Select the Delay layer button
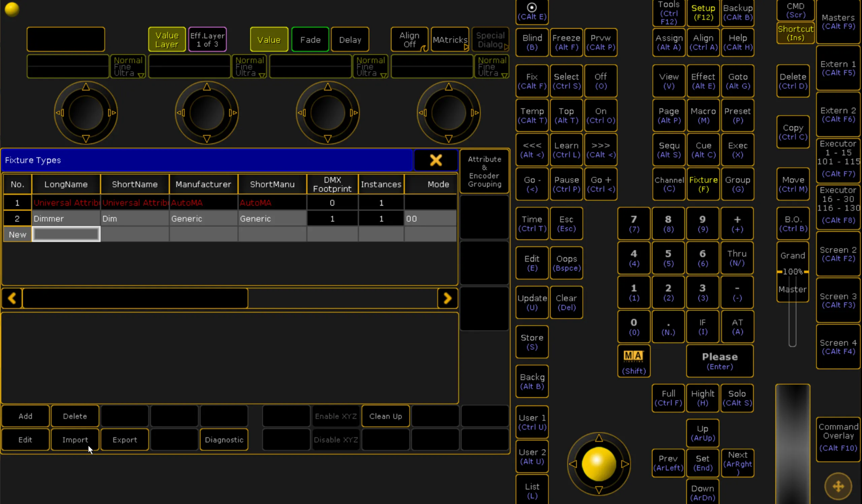The width and height of the screenshot is (862, 504). point(350,39)
